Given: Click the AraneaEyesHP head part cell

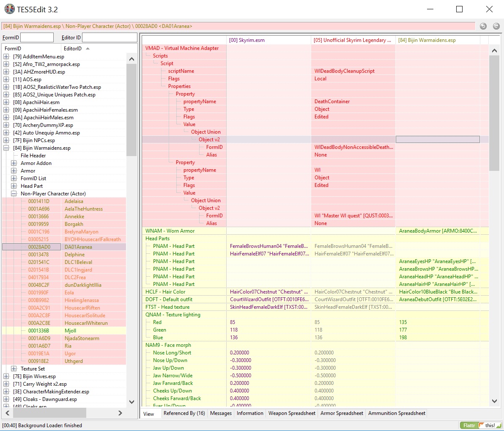Looking at the screenshot, I should (x=438, y=261).
